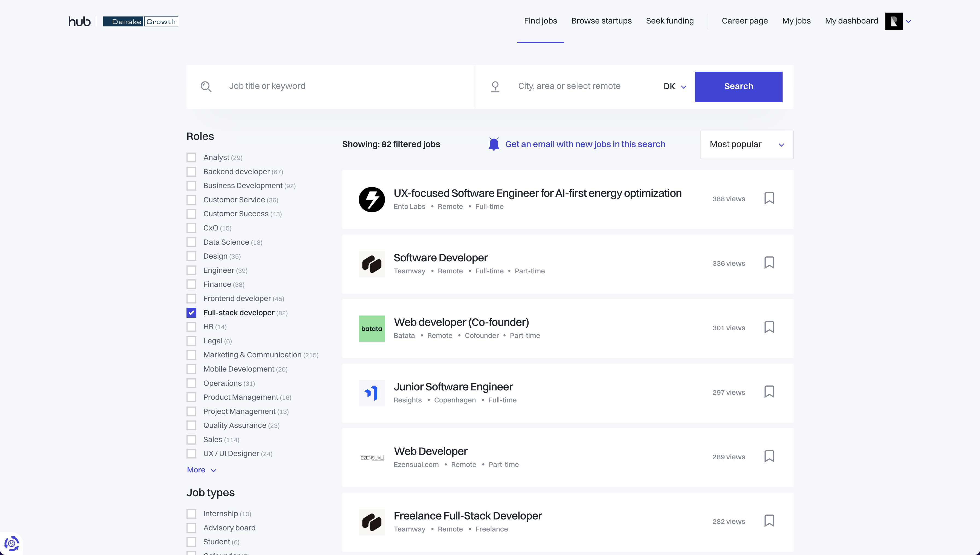This screenshot has width=980, height=555.
Task: Bookmark the Junior Software Engineer job
Action: coord(769,392)
